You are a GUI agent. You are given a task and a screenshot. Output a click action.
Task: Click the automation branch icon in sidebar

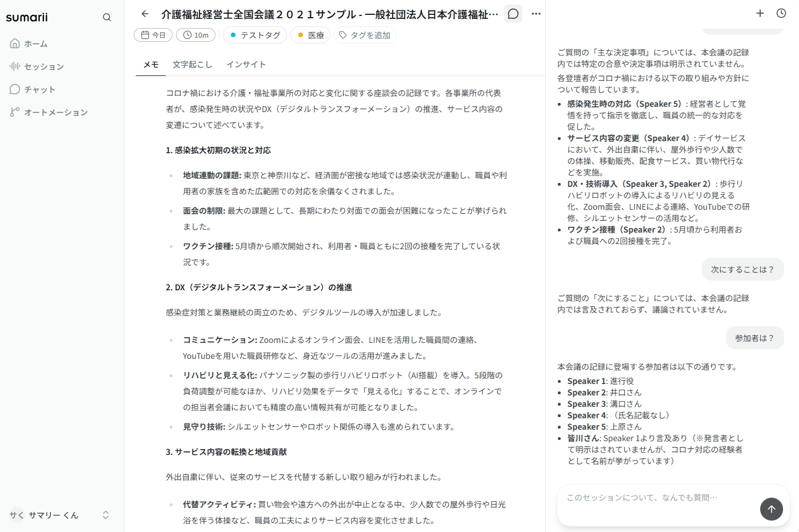coord(15,112)
